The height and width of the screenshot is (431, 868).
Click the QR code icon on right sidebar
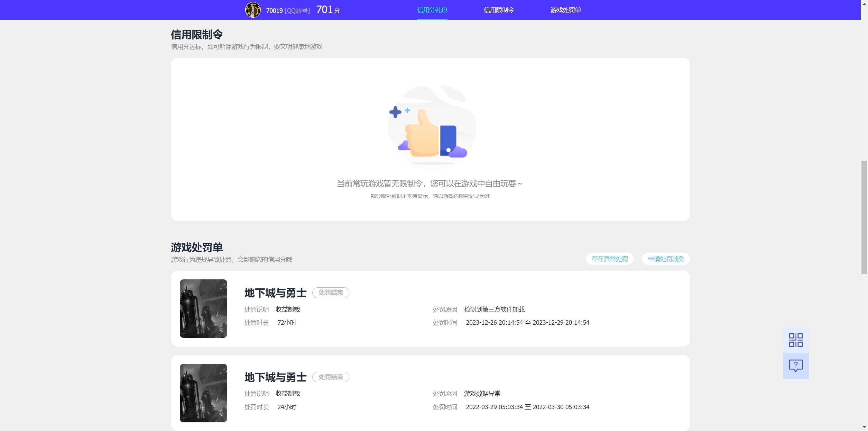pos(796,340)
